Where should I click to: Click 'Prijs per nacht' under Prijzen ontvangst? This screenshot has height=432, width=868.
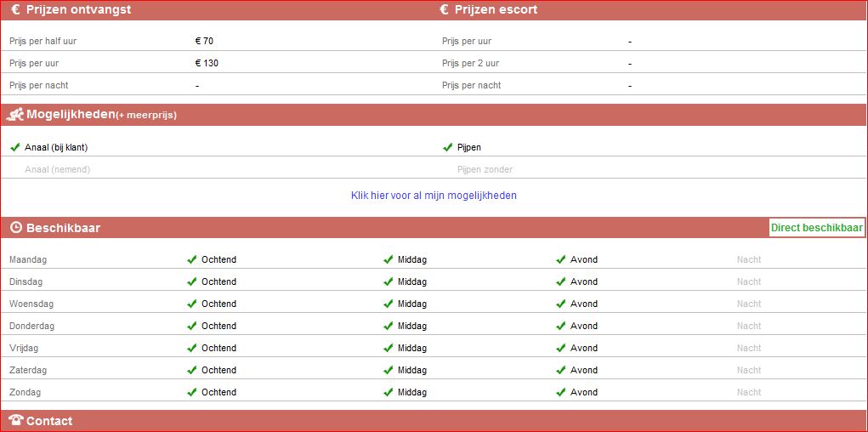click(39, 85)
